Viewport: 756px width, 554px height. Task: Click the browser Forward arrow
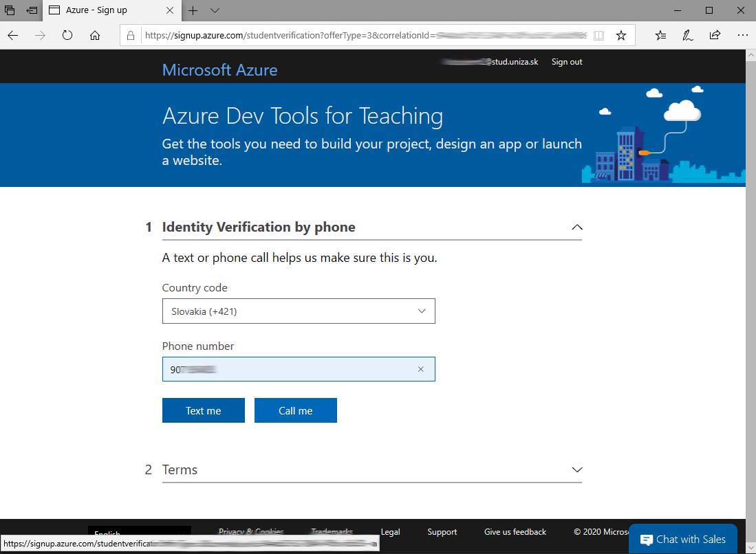(40, 35)
